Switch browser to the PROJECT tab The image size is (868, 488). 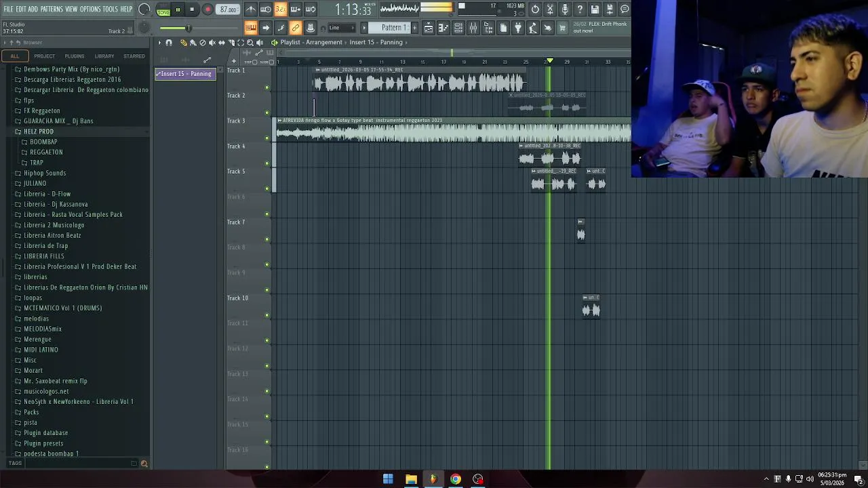pos(44,56)
